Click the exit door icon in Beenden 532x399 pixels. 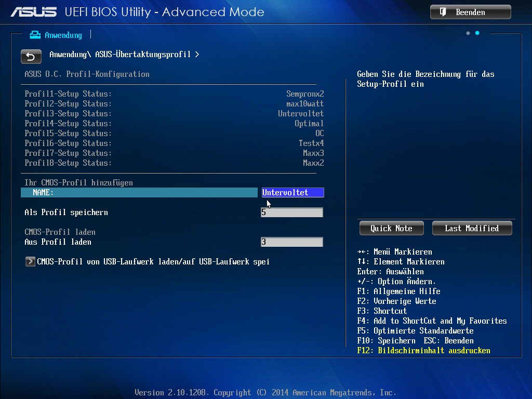(443, 12)
